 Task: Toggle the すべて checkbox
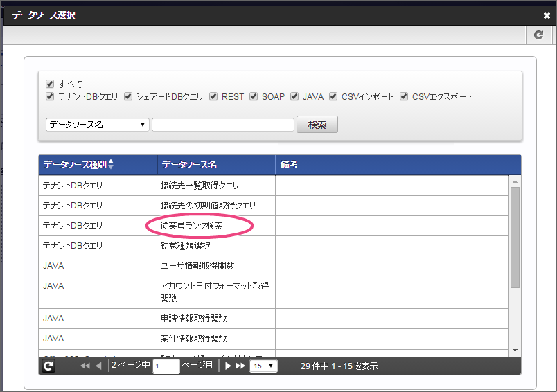click(x=51, y=84)
